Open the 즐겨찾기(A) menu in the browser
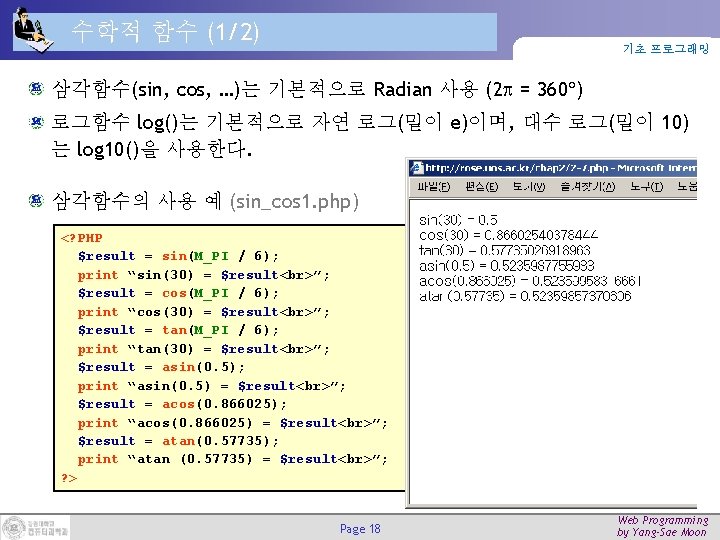This screenshot has height=540, width=720. pyautogui.click(x=588, y=186)
